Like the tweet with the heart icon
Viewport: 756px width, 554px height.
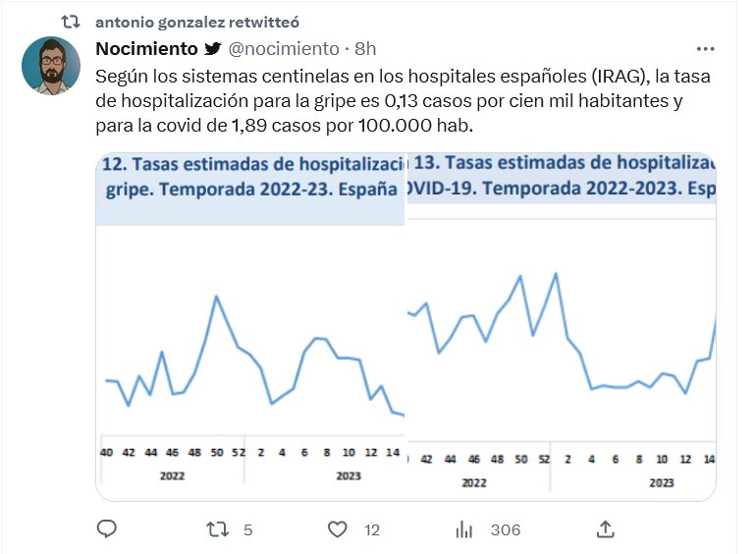338,529
